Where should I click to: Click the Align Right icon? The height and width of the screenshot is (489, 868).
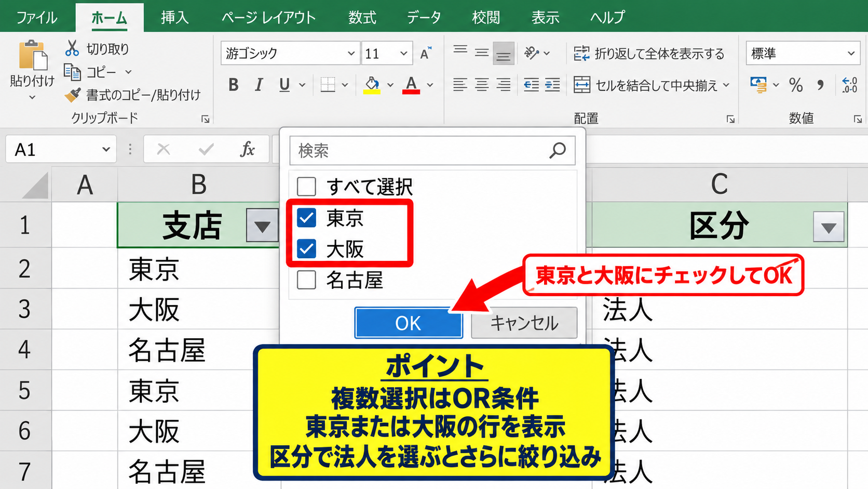(504, 85)
